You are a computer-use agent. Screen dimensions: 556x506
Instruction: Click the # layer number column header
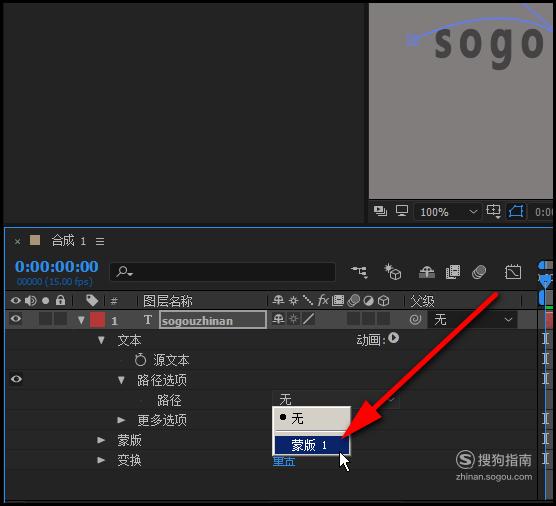114,301
